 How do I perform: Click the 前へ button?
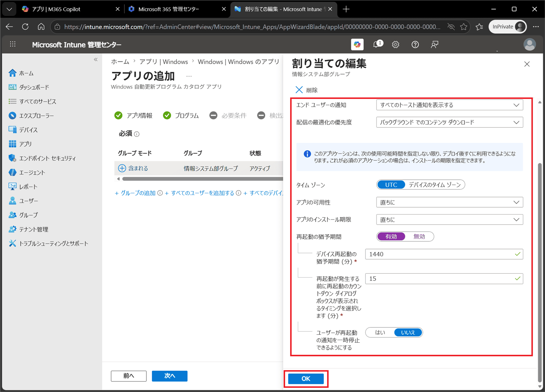[x=129, y=376]
